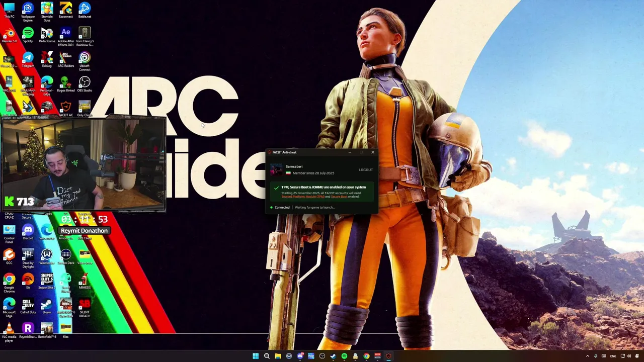The image size is (644, 362).
Task: Close the FACEIT Anti-cheat window
Action: tap(372, 152)
